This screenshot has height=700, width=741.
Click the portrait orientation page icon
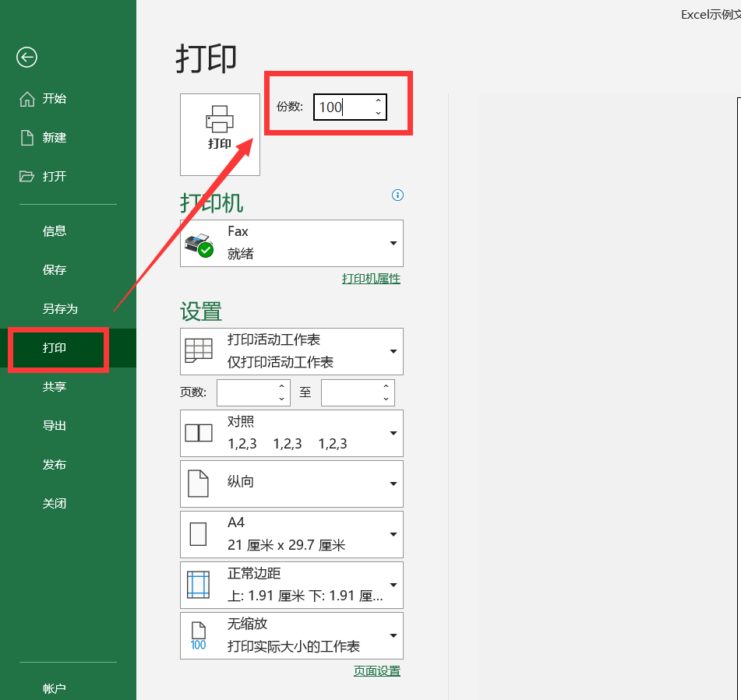198,484
